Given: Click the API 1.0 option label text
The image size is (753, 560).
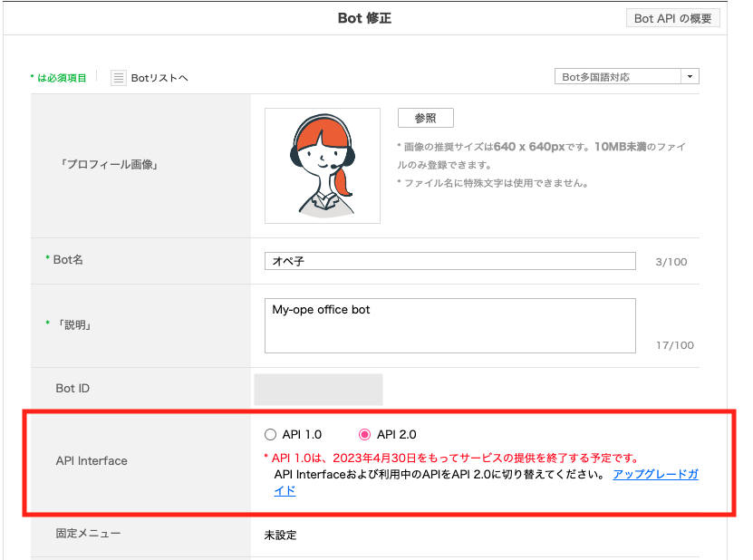Looking at the screenshot, I should pyautogui.click(x=302, y=434).
